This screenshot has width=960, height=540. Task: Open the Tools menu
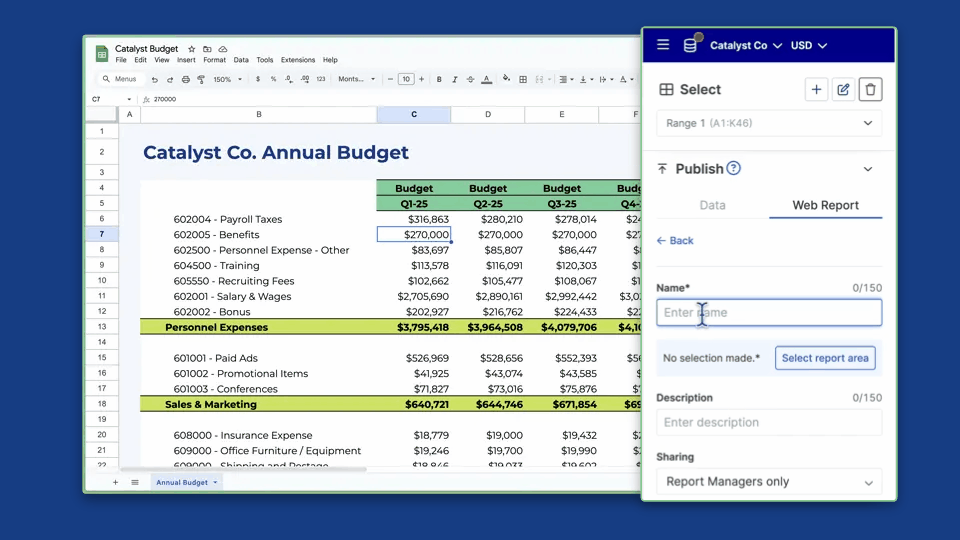264,60
